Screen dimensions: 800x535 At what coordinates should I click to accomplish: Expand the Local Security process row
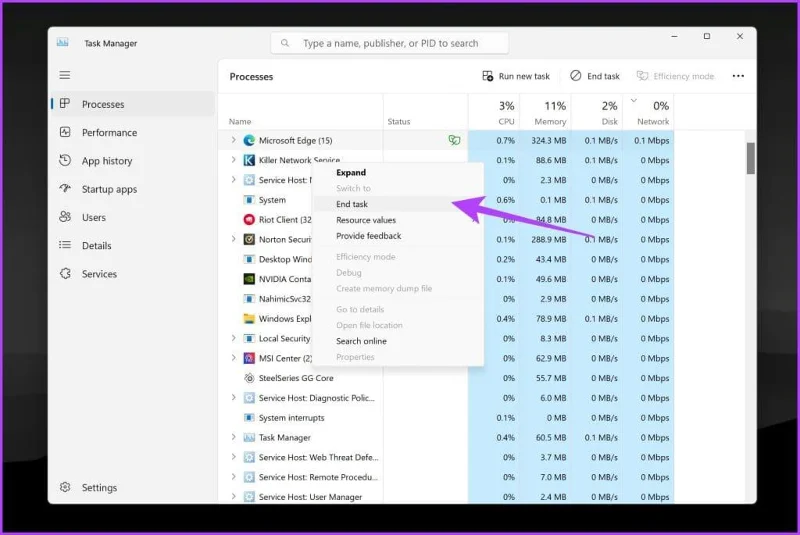point(233,338)
